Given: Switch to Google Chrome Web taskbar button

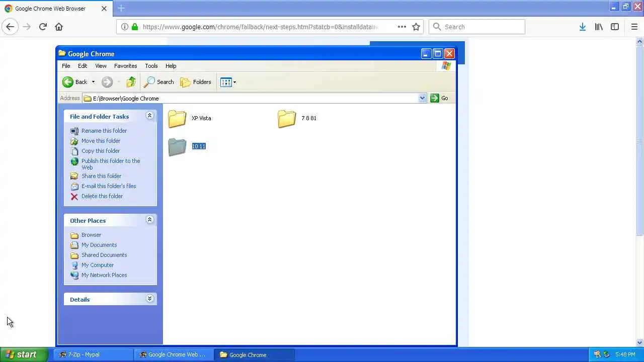Looking at the screenshot, I should click(x=174, y=354).
